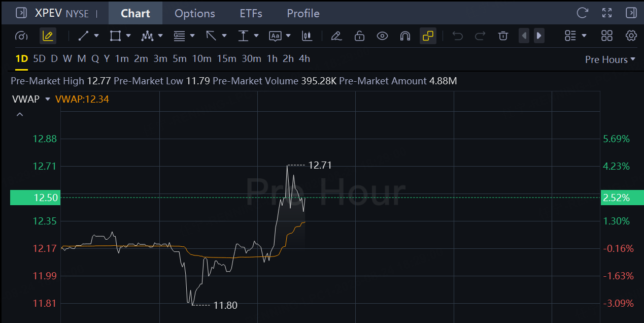
Task: Select the 1m interval
Action: click(122, 59)
